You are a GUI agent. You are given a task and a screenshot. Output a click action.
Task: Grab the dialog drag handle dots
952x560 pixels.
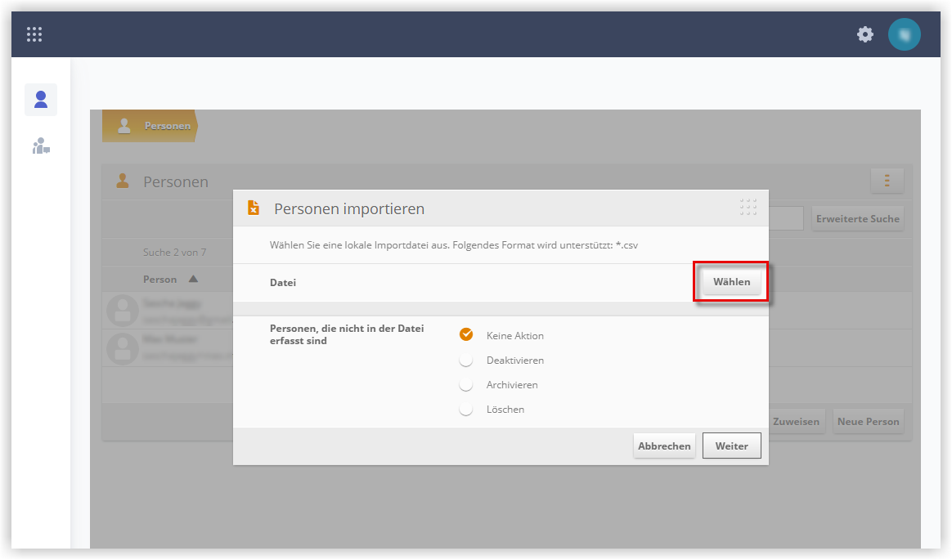(748, 207)
